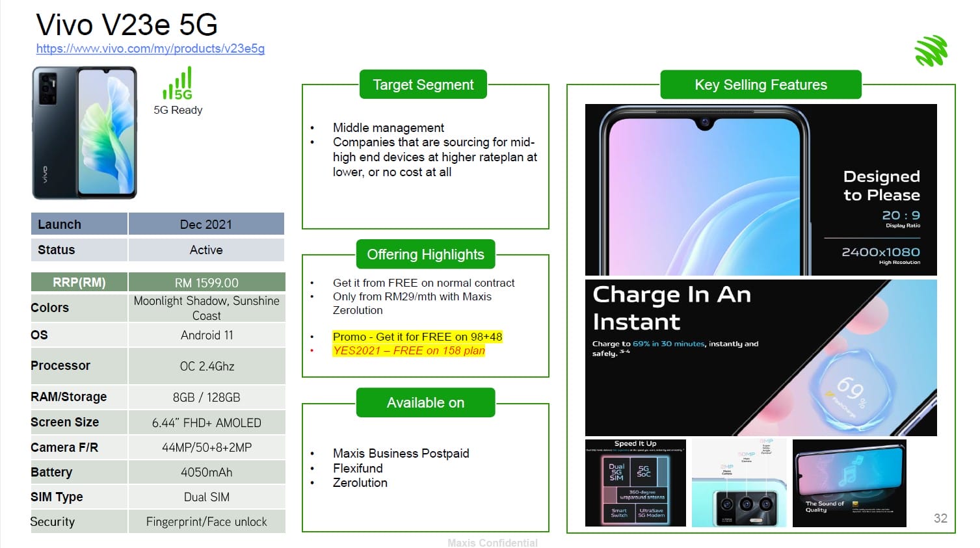980x548 pixels.
Task: Click the Middle management bullet
Action: 388,127
